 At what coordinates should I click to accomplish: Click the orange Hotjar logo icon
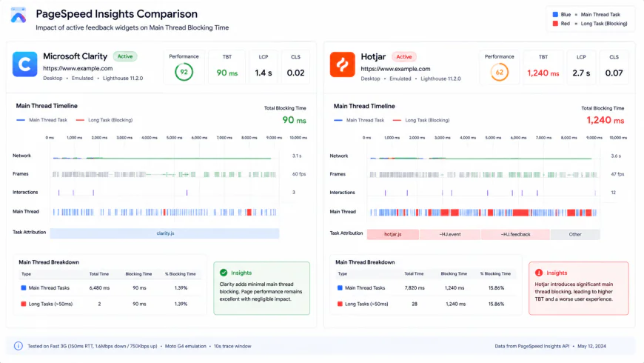(x=342, y=64)
